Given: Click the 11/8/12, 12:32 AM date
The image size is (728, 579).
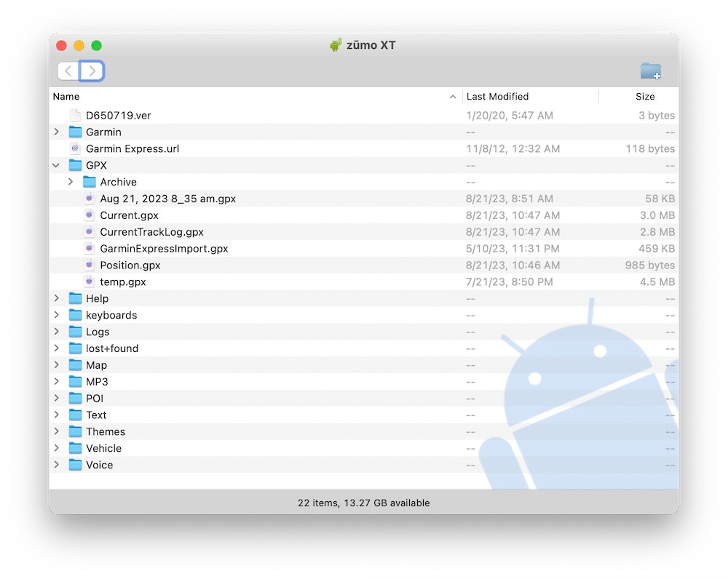Looking at the screenshot, I should click(x=513, y=149).
